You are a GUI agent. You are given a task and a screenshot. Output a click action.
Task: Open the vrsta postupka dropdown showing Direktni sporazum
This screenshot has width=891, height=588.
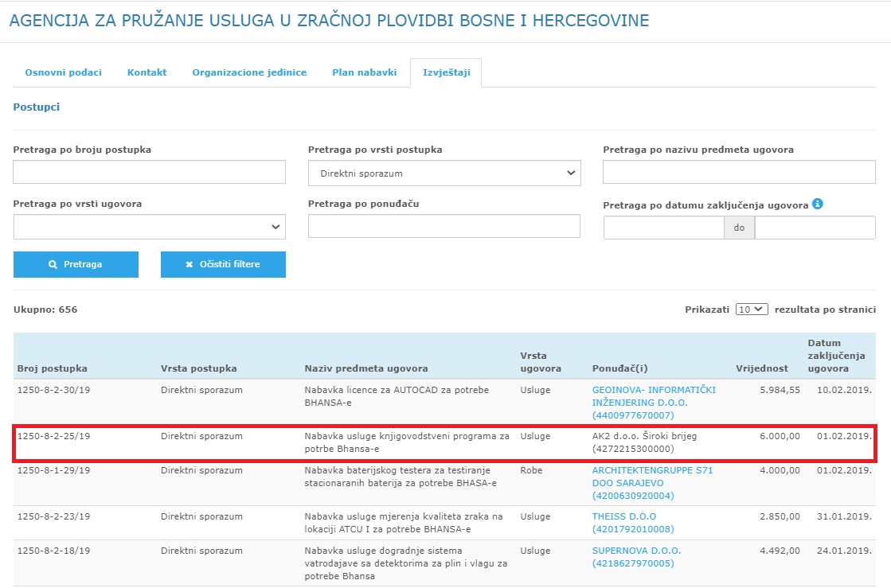coord(444,173)
